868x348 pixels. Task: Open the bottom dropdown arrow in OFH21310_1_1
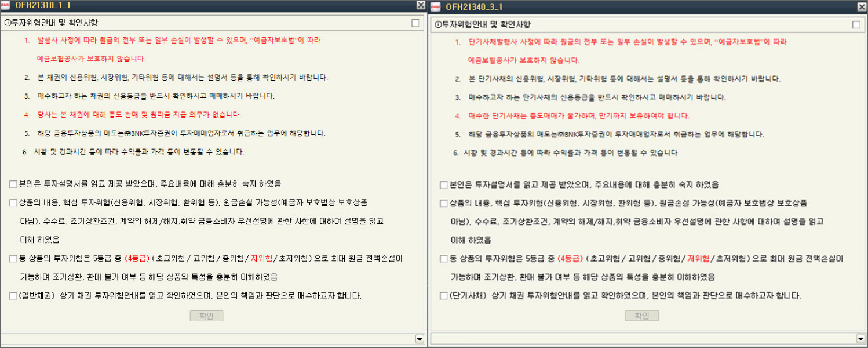tap(420, 339)
